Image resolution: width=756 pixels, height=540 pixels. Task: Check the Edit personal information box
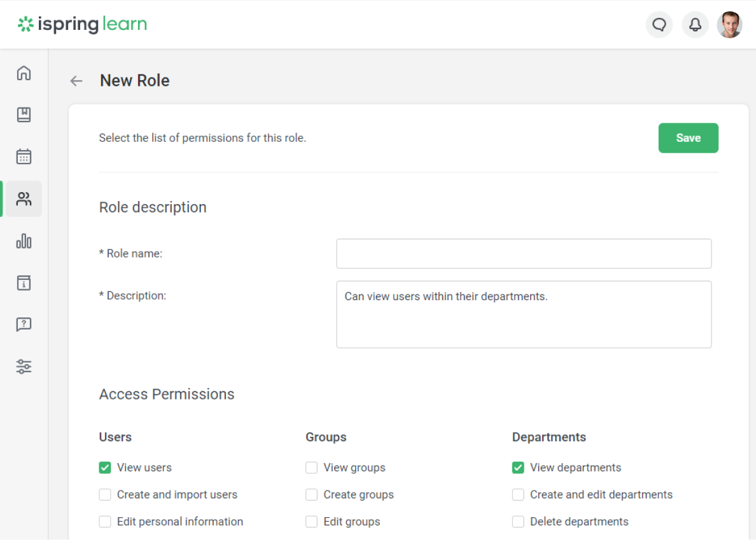pyautogui.click(x=104, y=521)
